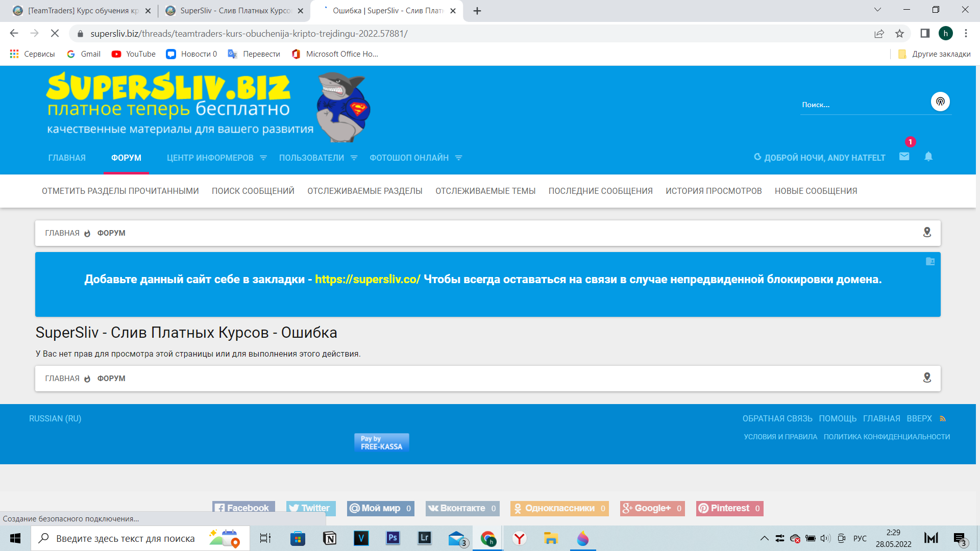
Task: Open ИСТОРИЯ ПРОСМОТРОВ link
Action: pos(714,191)
